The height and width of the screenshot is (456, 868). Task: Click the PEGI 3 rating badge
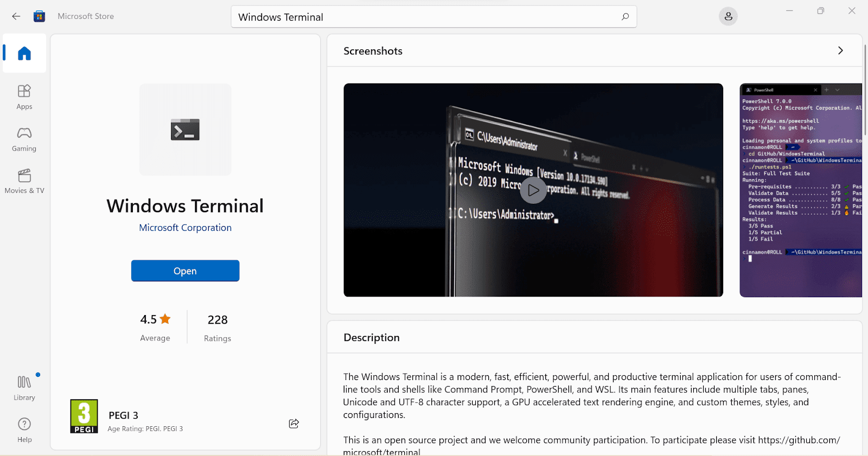[x=84, y=416]
